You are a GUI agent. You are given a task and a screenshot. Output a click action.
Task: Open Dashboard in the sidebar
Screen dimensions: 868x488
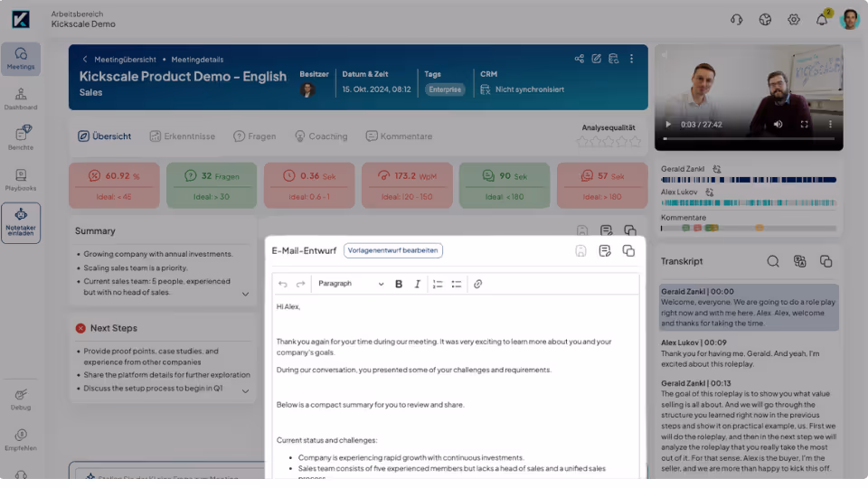pos(21,99)
